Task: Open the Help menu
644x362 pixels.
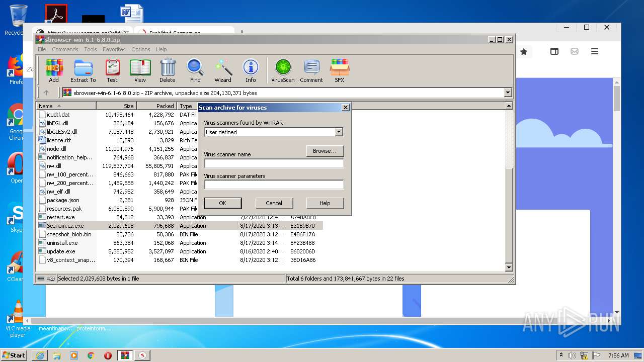Action: (161, 49)
